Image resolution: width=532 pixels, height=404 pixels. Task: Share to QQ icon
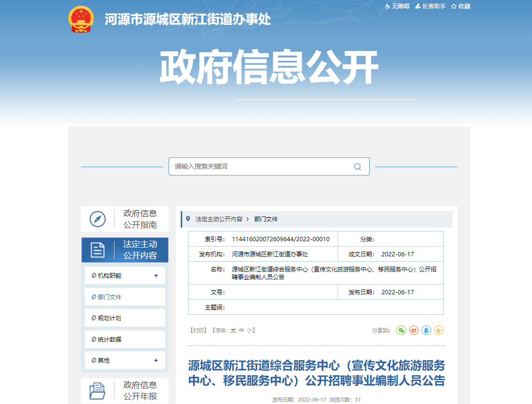point(426,330)
